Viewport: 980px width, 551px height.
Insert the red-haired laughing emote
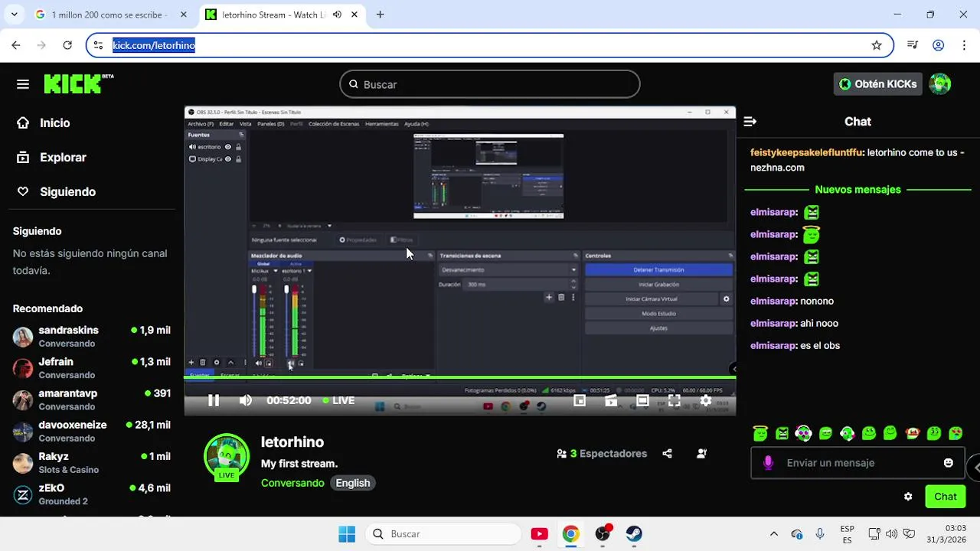click(913, 433)
